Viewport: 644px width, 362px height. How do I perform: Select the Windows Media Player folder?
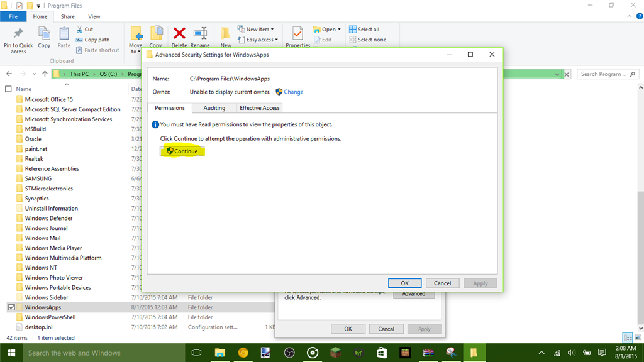pos(53,248)
